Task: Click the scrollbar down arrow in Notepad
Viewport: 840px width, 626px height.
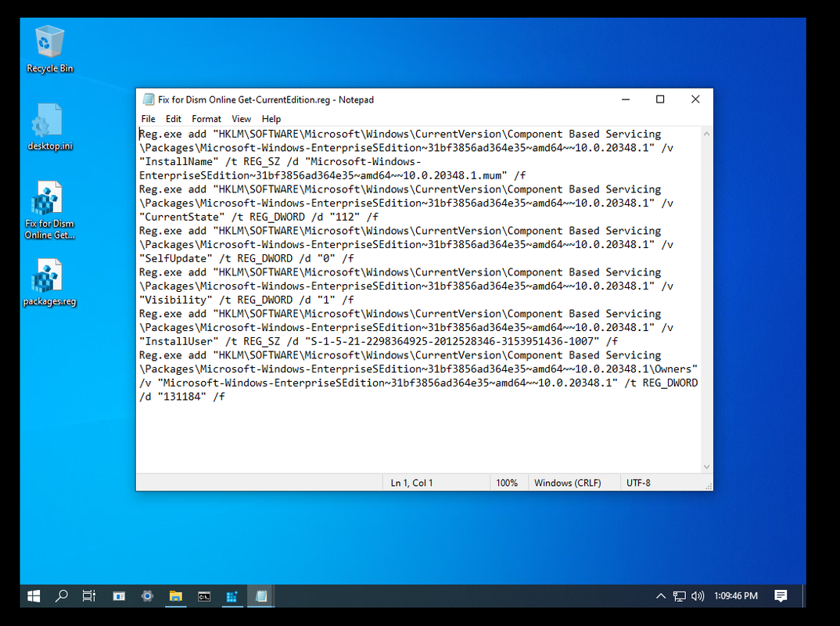Action: point(706,467)
